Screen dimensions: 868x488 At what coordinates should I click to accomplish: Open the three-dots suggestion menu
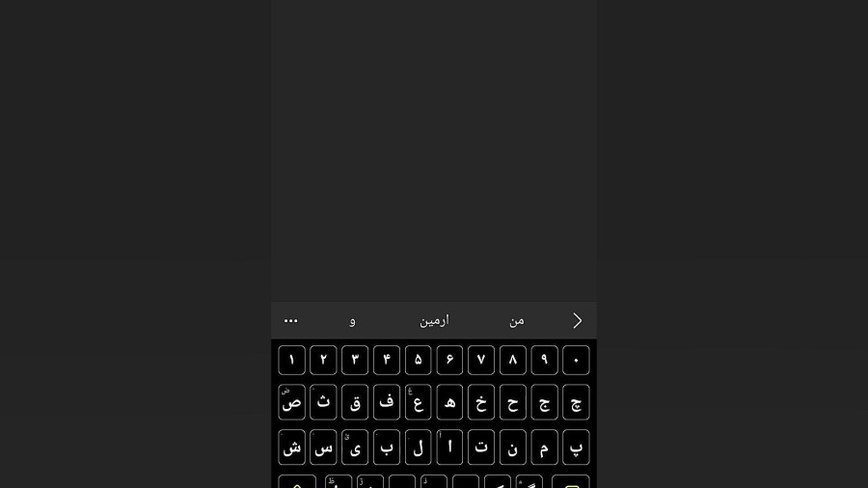pos(290,321)
